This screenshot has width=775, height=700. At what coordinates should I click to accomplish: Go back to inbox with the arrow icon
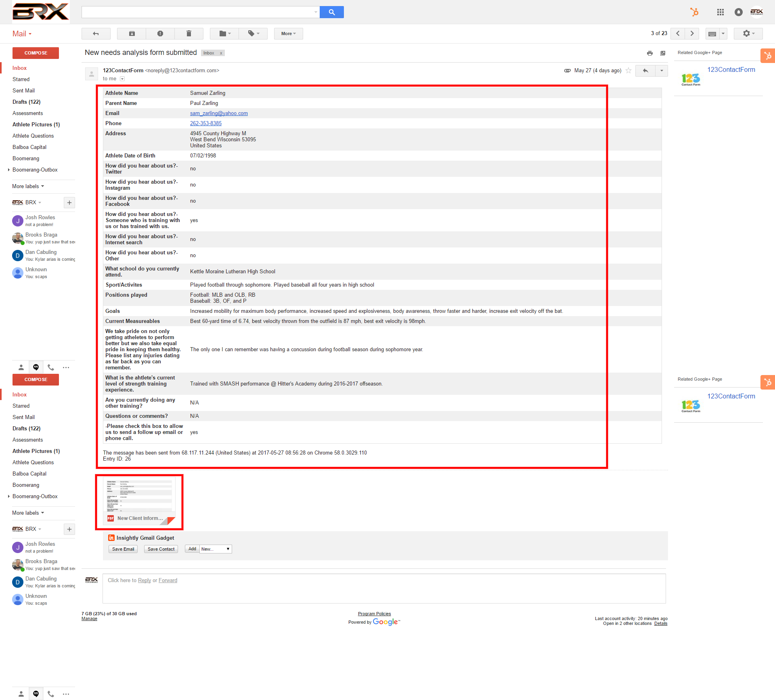pos(96,34)
